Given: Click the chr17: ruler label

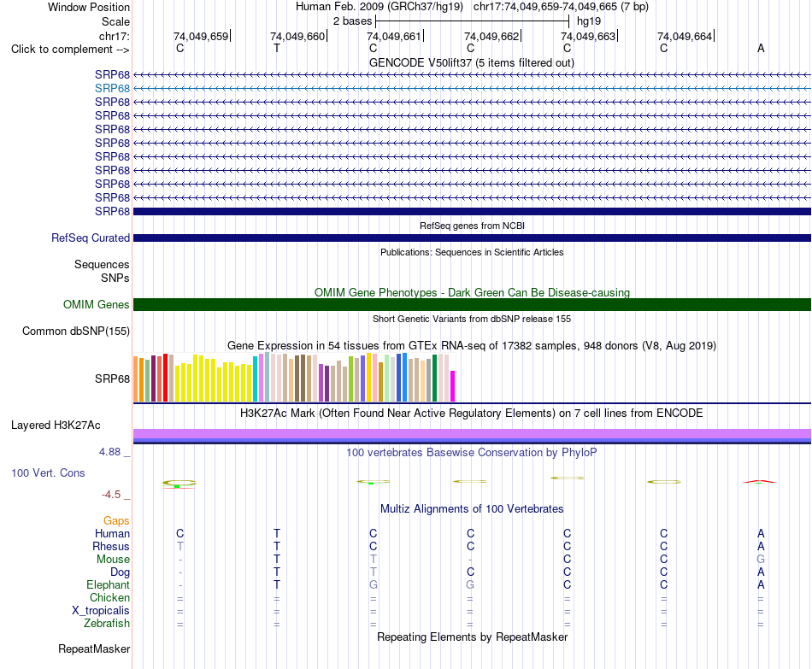Looking at the screenshot, I should click(115, 36).
